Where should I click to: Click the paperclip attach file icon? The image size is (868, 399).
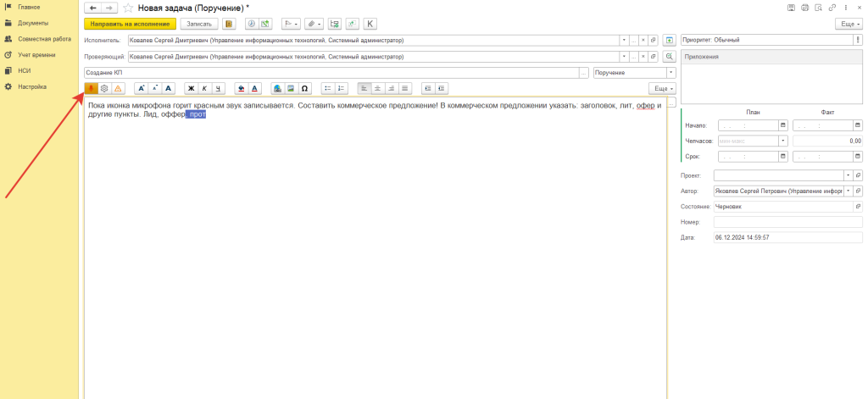click(x=313, y=24)
